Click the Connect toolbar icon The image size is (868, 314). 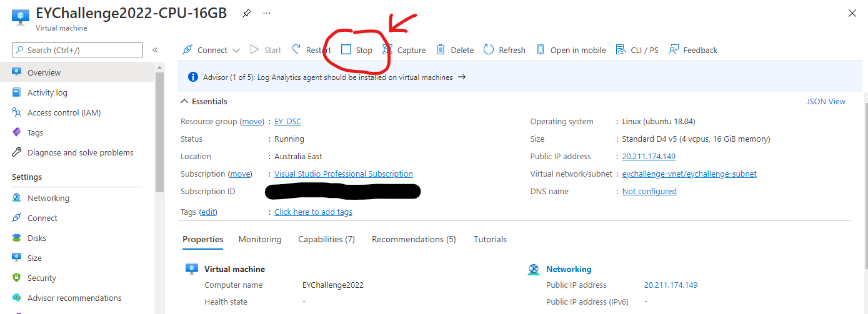pyautogui.click(x=187, y=50)
